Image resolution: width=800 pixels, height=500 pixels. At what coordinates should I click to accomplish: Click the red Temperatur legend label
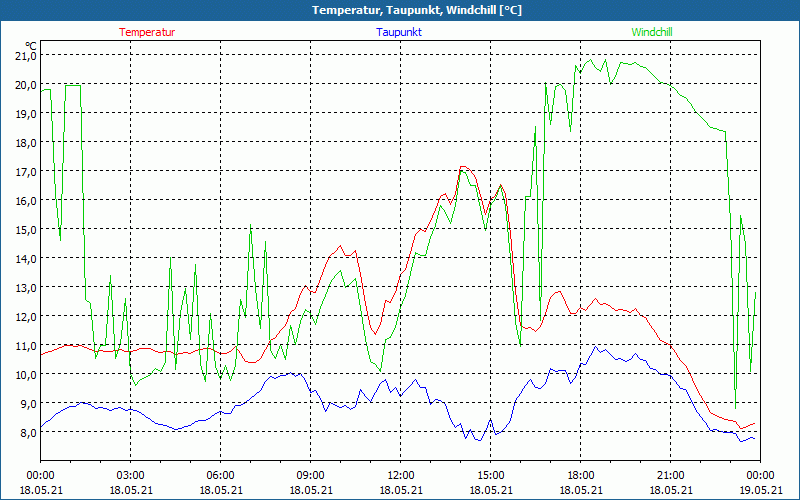click(147, 32)
